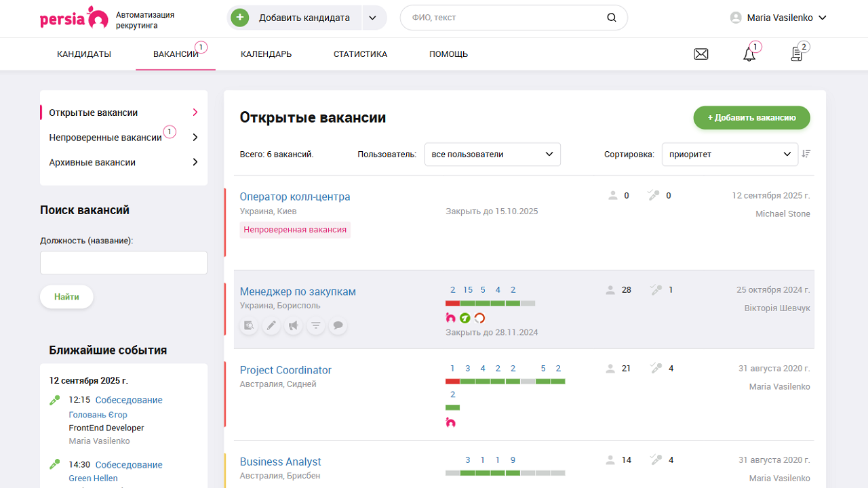The height and width of the screenshot is (488, 868).
Task: Click the red stage segment of Менеджер по закупкам funnel
Action: [x=452, y=303]
